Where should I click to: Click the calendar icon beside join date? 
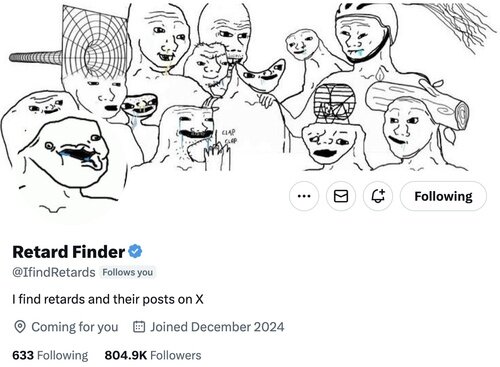click(139, 327)
